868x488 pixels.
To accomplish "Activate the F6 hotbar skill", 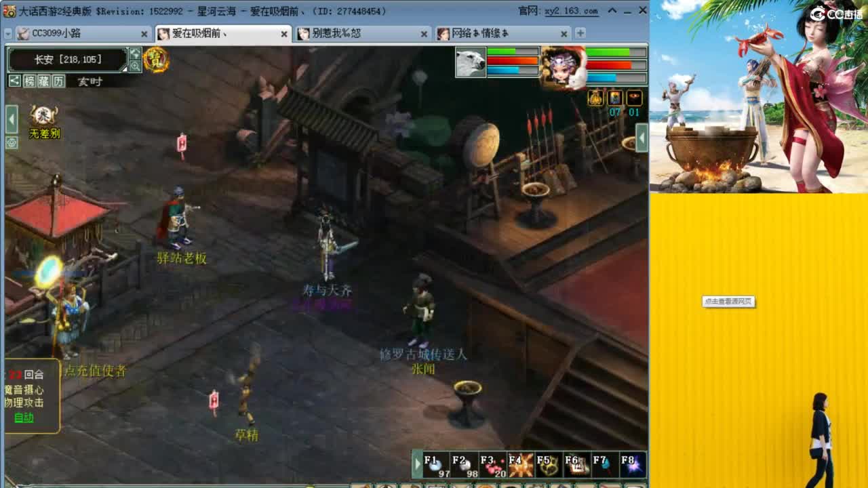I will [x=576, y=465].
